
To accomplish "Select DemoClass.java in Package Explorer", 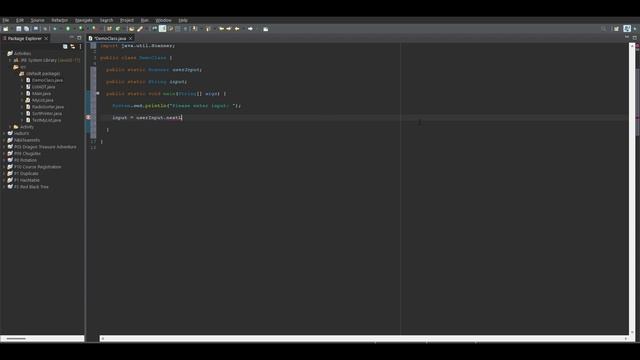I will click(x=47, y=80).
